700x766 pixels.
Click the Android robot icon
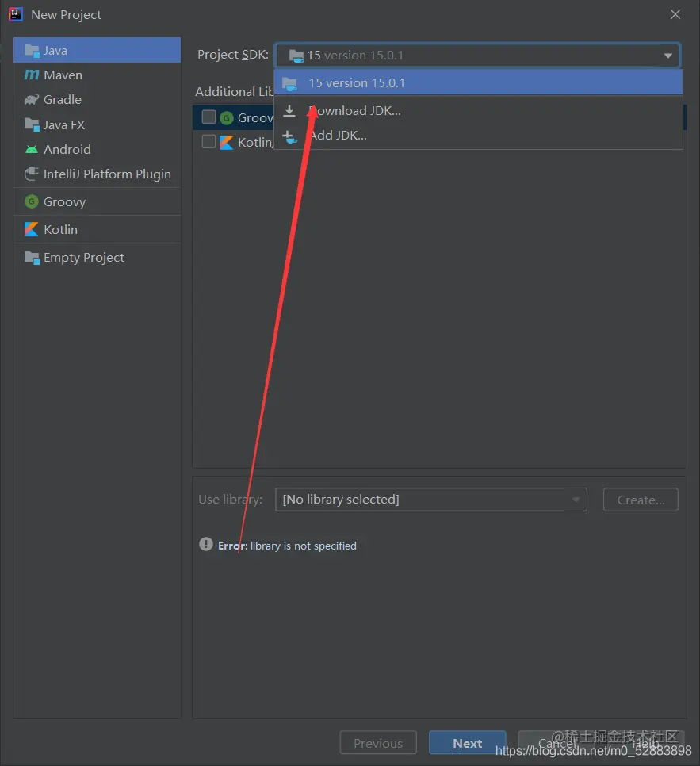click(x=32, y=150)
